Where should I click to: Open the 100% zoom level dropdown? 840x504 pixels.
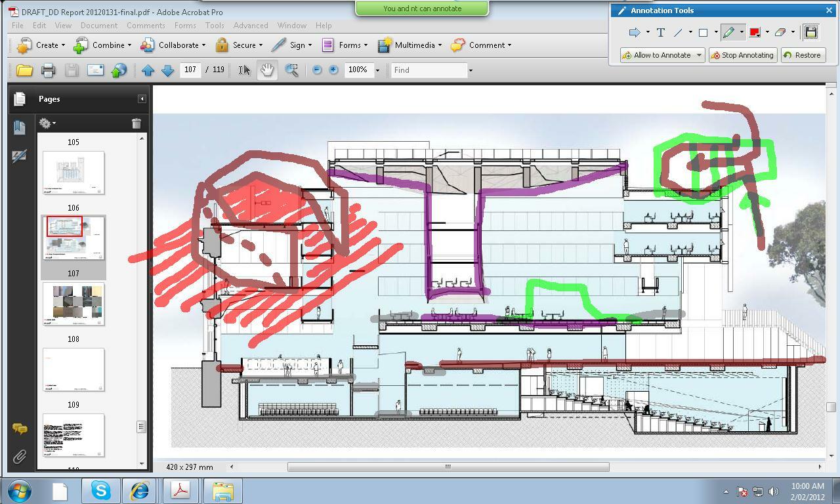point(377,70)
